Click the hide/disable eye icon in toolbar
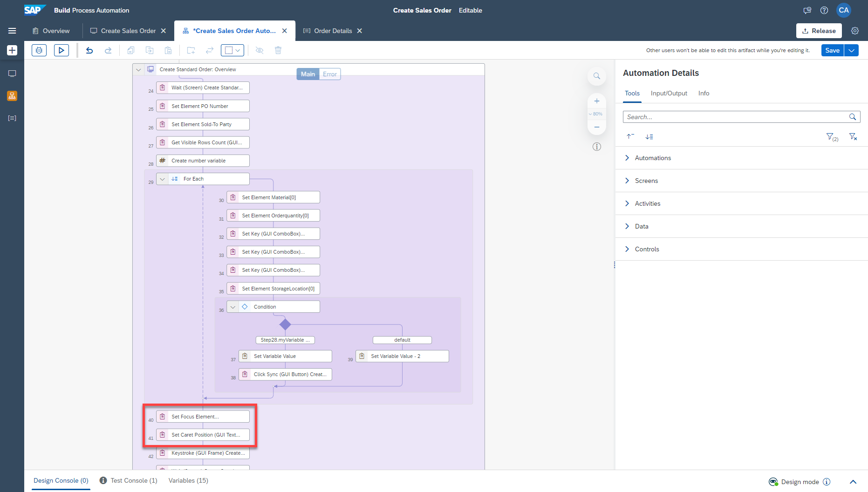Image resolution: width=868 pixels, height=492 pixels. pos(260,50)
